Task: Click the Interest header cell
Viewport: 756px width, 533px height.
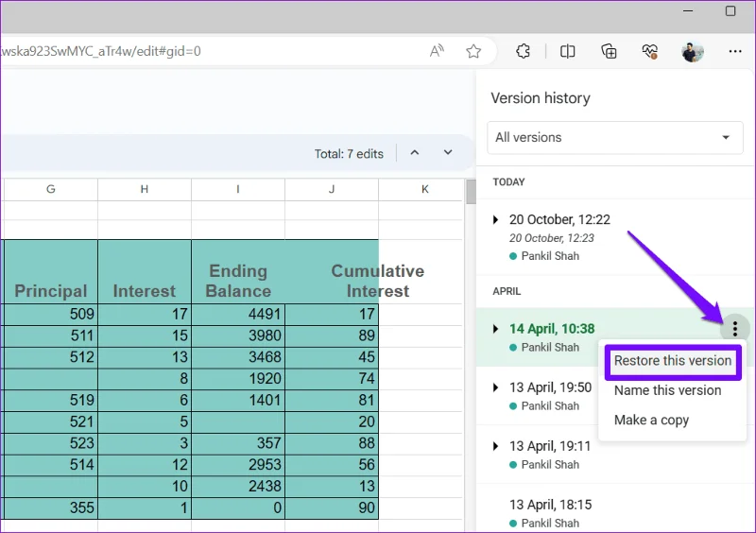Action: pyautogui.click(x=145, y=271)
